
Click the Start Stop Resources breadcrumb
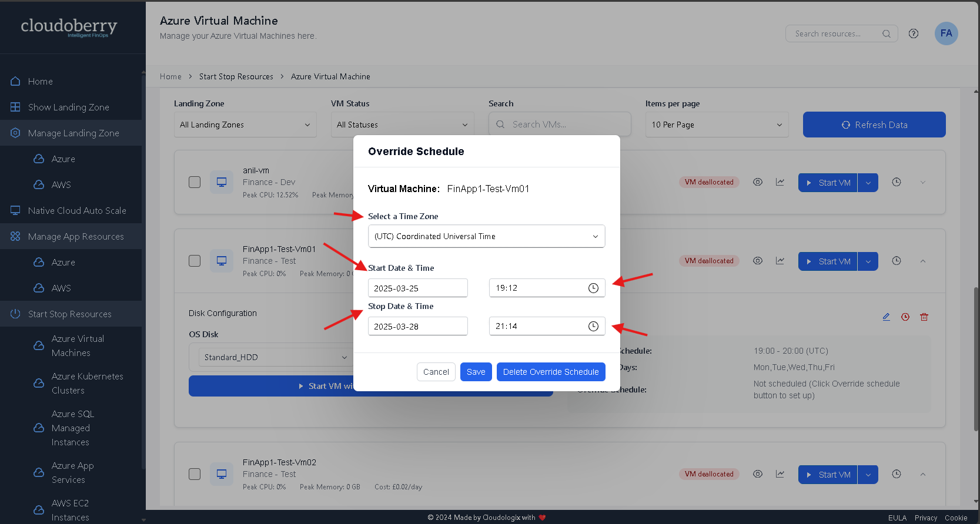[x=236, y=76]
